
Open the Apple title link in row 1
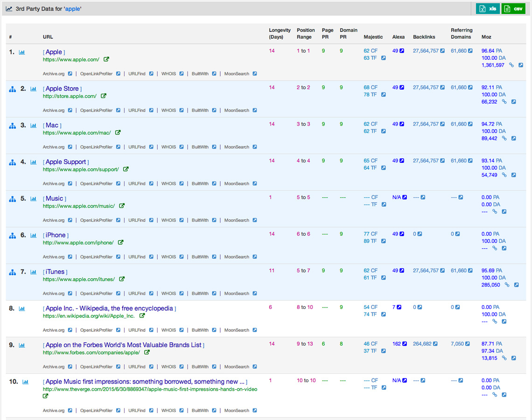click(54, 52)
